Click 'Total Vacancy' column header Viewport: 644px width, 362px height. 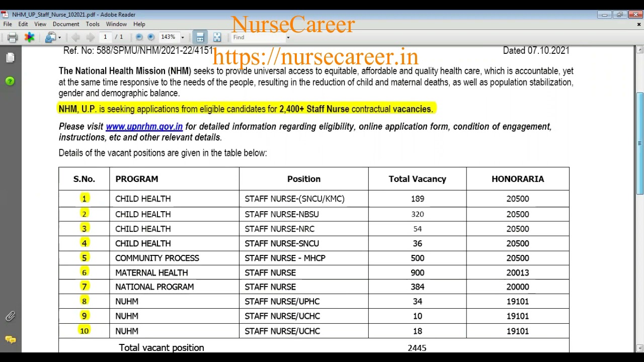coord(417,179)
